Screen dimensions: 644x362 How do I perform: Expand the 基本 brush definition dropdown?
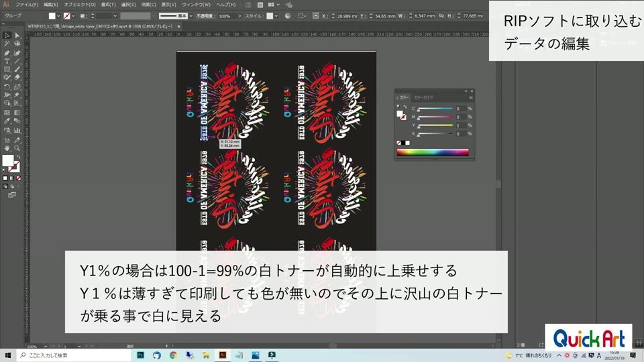coord(191,16)
